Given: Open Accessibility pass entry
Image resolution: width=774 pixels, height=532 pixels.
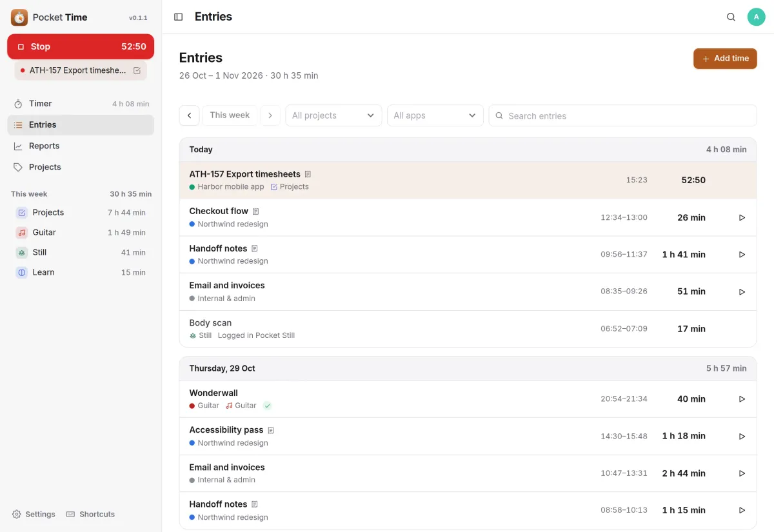Looking at the screenshot, I should pyautogui.click(x=468, y=436).
